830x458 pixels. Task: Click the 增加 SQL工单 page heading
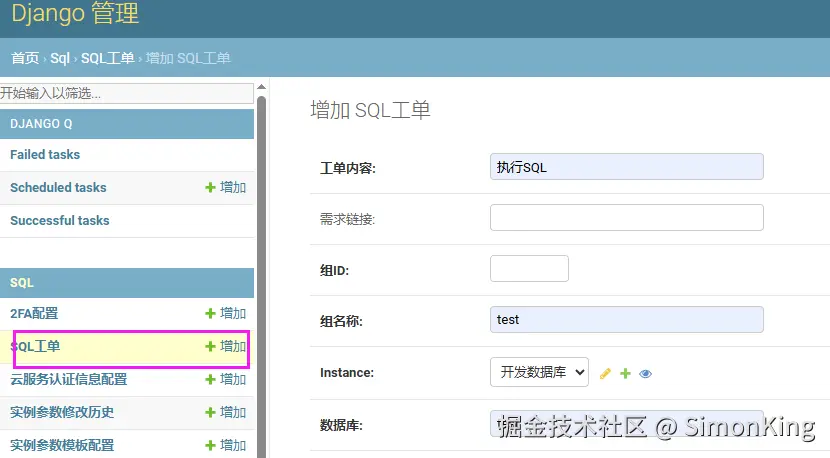click(x=370, y=110)
